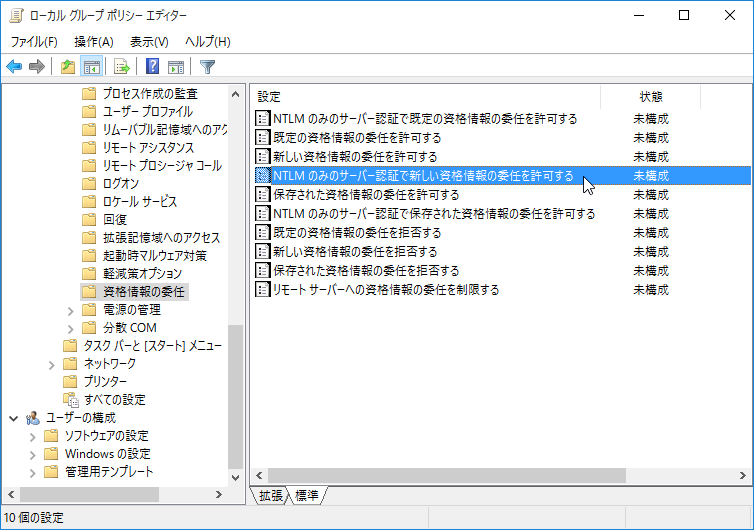Sort by the 設定 column header
The image size is (754, 530).
[426, 97]
